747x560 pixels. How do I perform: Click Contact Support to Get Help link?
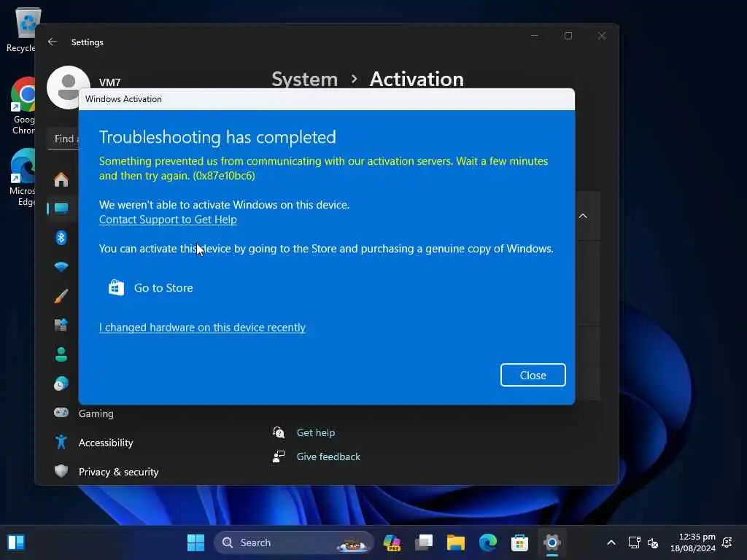[x=168, y=219]
